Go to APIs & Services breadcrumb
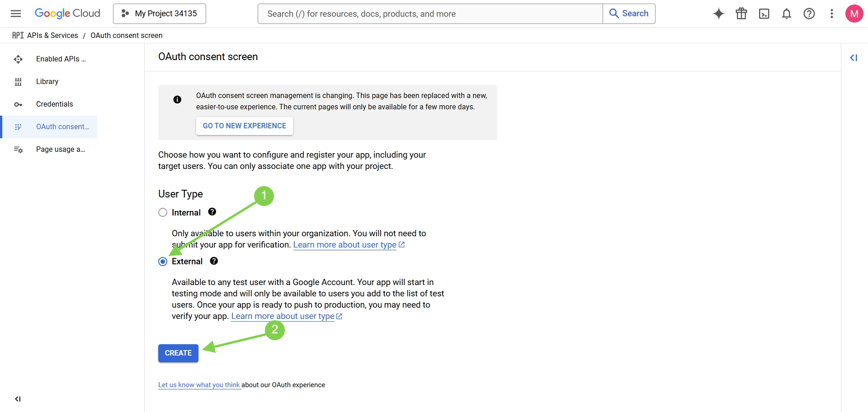The image size is (868, 412). pos(52,35)
